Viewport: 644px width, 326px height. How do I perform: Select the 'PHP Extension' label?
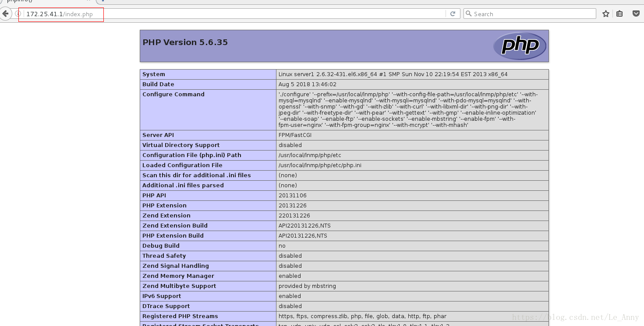point(164,206)
